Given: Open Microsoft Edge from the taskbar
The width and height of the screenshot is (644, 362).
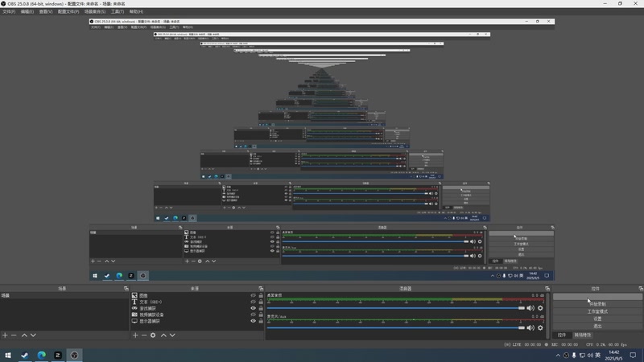Looking at the screenshot, I should click(x=42, y=355).
